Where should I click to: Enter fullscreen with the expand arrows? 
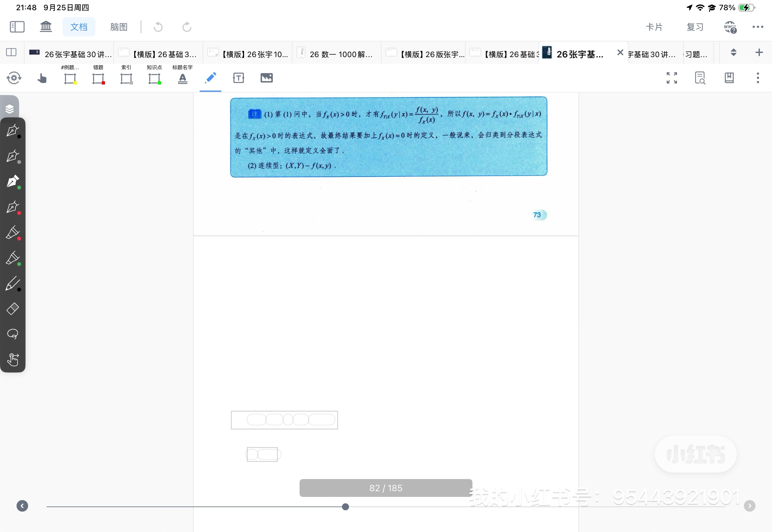(x=672, y=78)
